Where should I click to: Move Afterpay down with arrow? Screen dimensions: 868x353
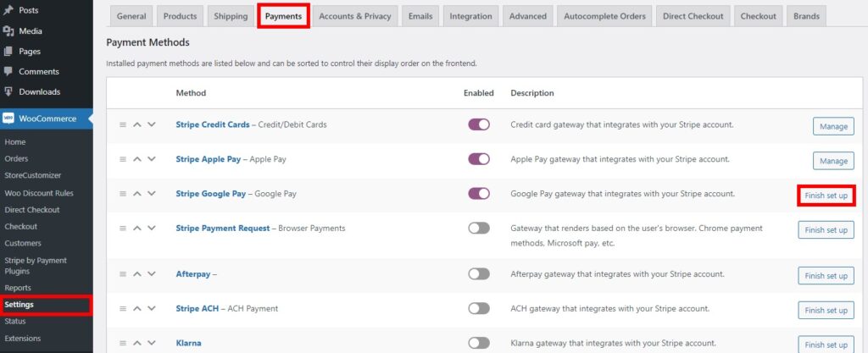(151, 274)
